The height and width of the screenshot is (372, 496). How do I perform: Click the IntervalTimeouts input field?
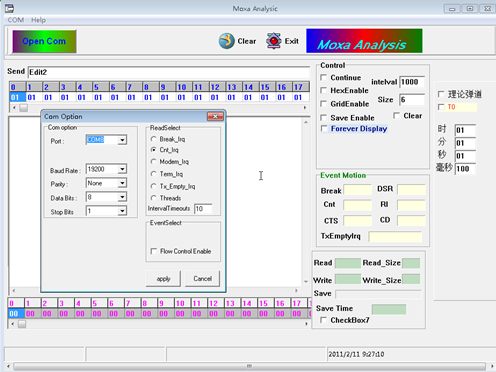coord(203,209)
